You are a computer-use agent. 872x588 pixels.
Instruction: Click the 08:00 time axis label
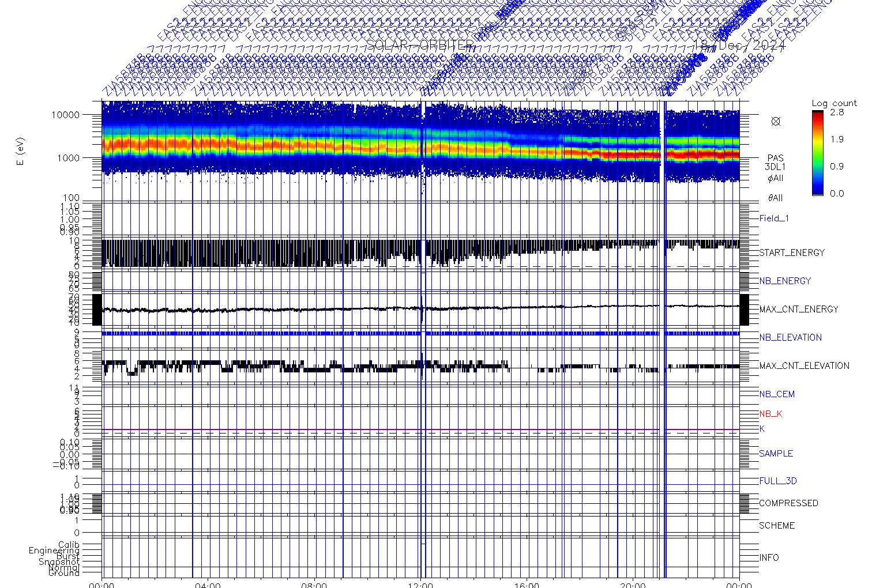click(314, 584)
